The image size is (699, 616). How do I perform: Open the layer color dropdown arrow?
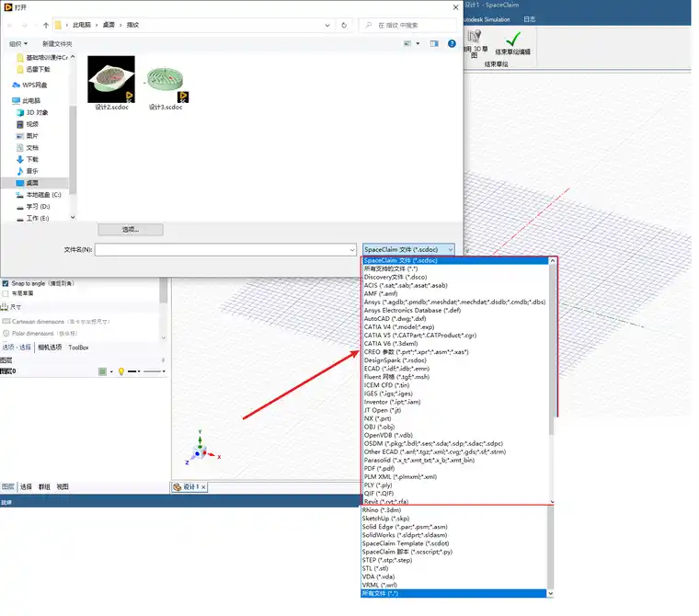[x=111, y=371]
